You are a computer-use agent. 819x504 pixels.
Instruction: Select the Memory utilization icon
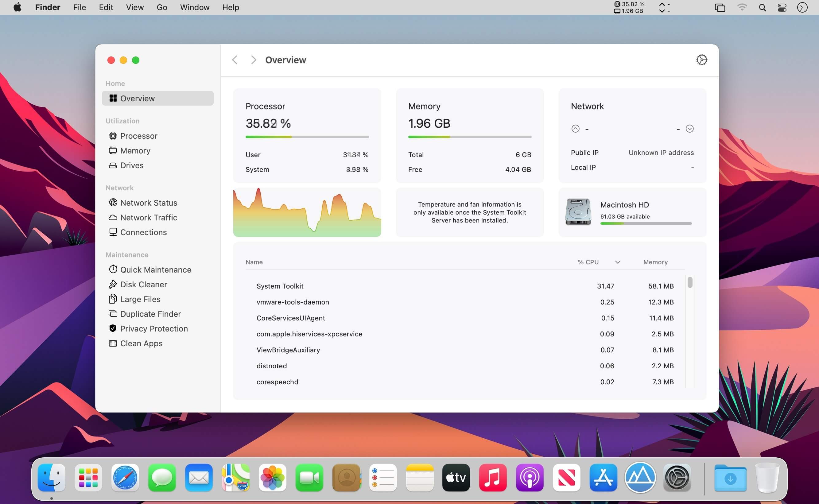(112, 150)
